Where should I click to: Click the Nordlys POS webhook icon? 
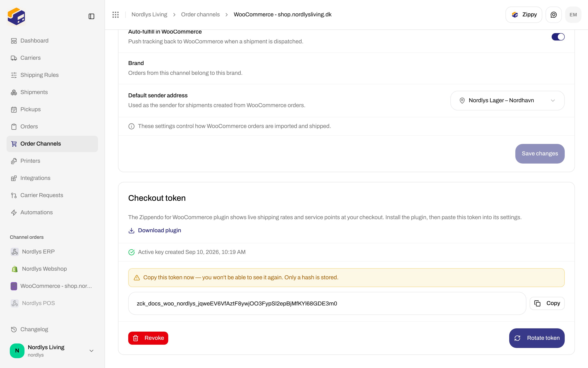click(x=14, y=303)
